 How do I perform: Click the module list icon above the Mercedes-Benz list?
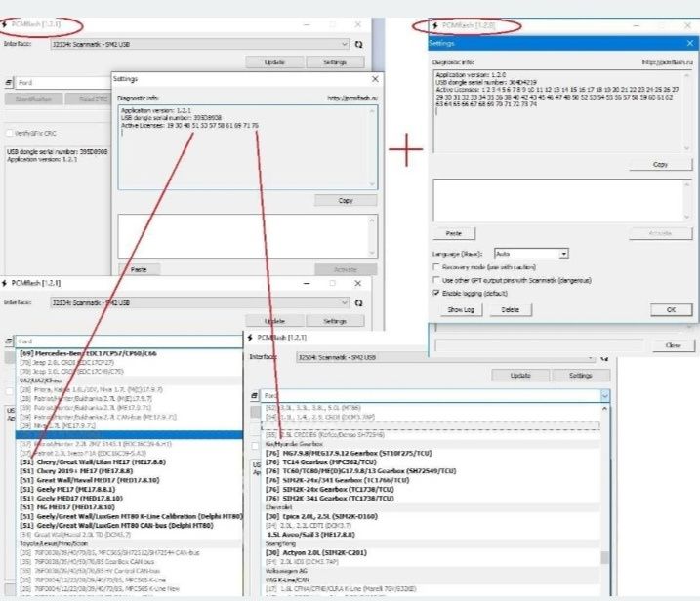click(x=9, y=341)
